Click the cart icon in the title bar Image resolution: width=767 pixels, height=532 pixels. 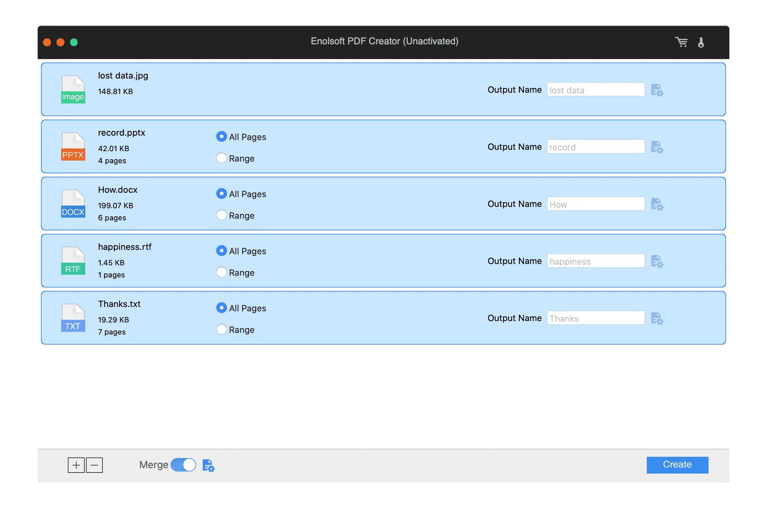682,41
